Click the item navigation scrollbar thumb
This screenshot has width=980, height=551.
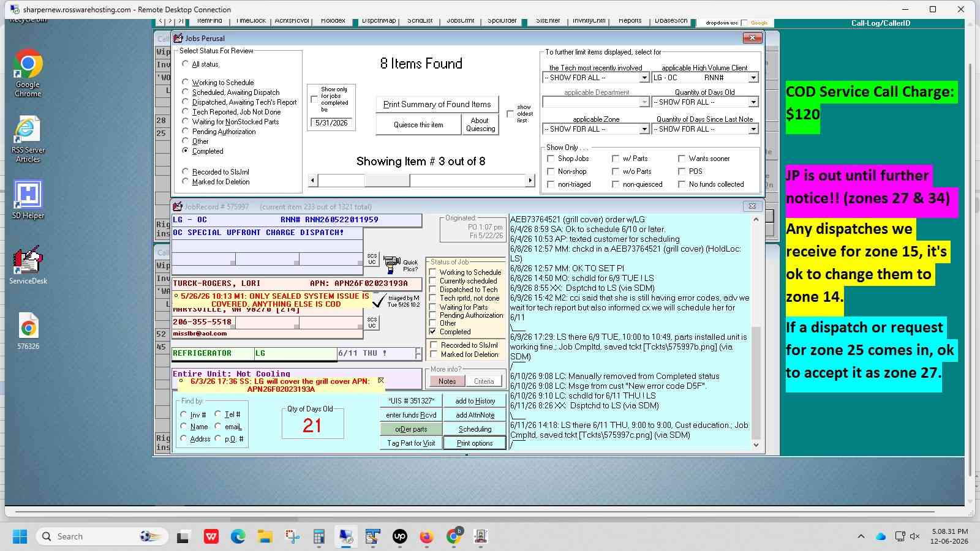click(387, 180)
